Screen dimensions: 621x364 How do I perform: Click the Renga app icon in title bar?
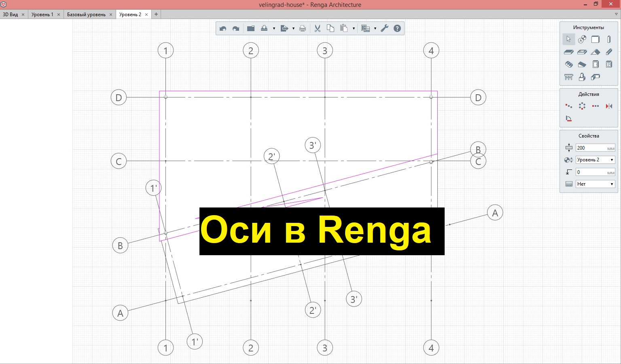click(x=4, y=4)
